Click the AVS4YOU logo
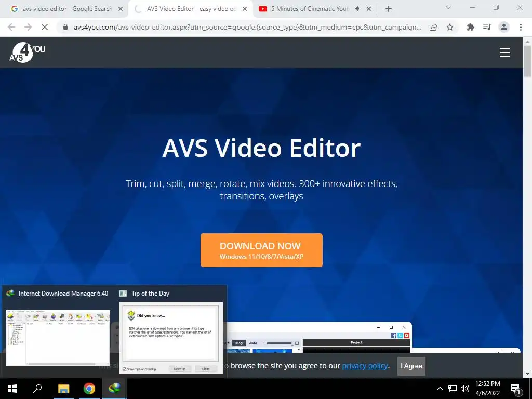The width and height of the screenshot is (532, 399). pyautogui.click(x=27, y=52)
